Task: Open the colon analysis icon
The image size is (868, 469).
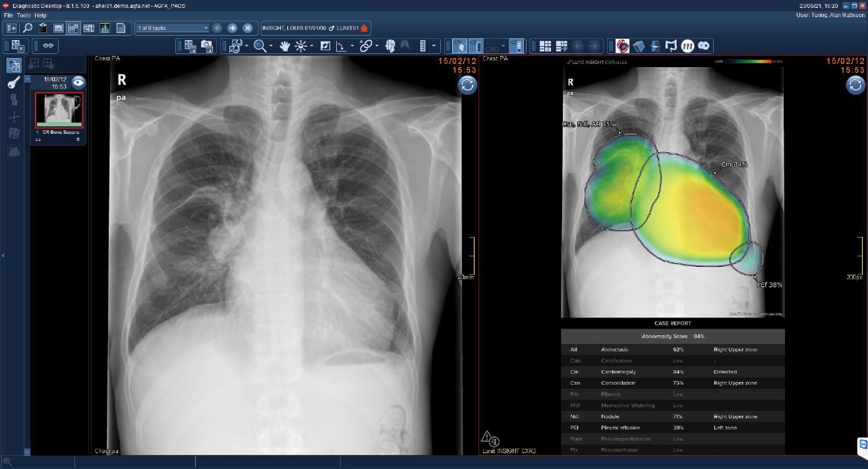Action: click(672, 46)
